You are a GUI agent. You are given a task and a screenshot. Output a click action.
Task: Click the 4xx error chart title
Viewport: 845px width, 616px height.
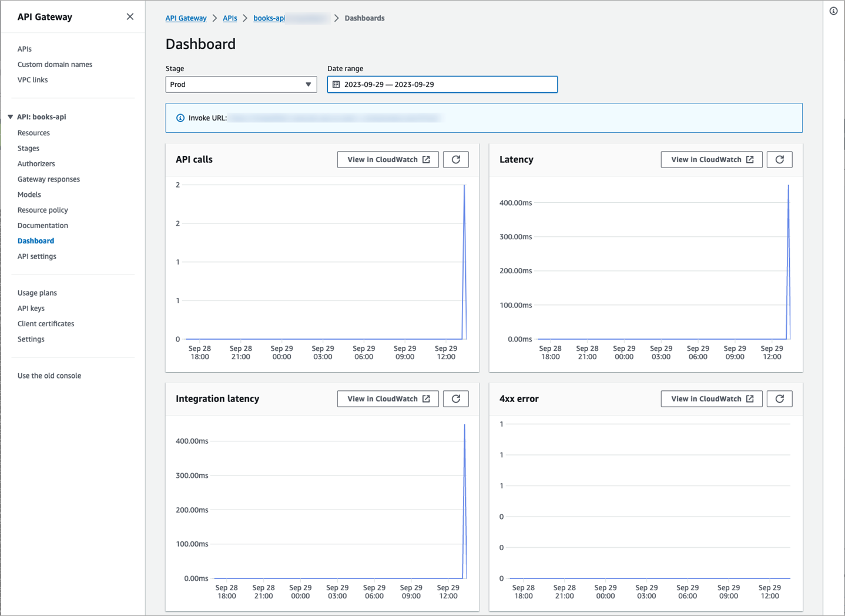519,399
